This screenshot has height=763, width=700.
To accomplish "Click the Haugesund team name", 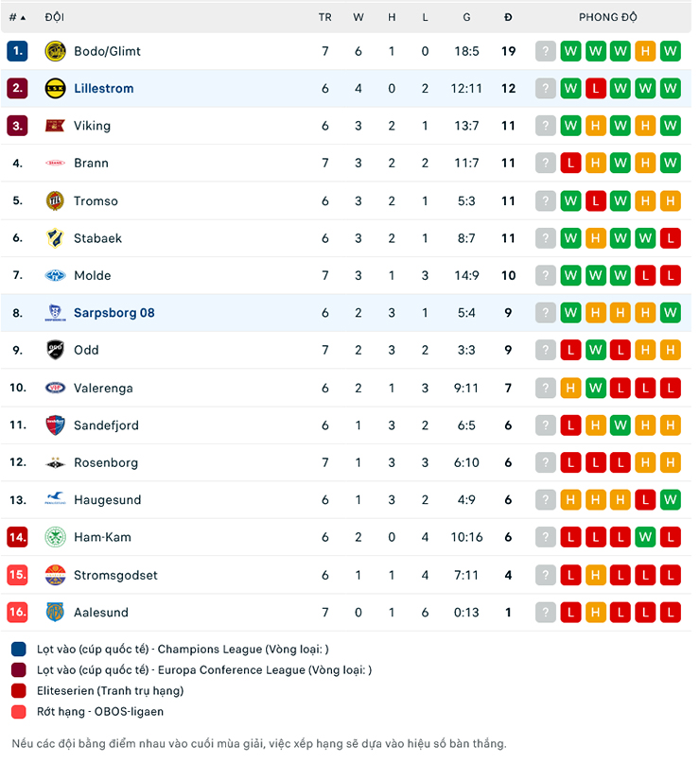I will click(109, 499).
